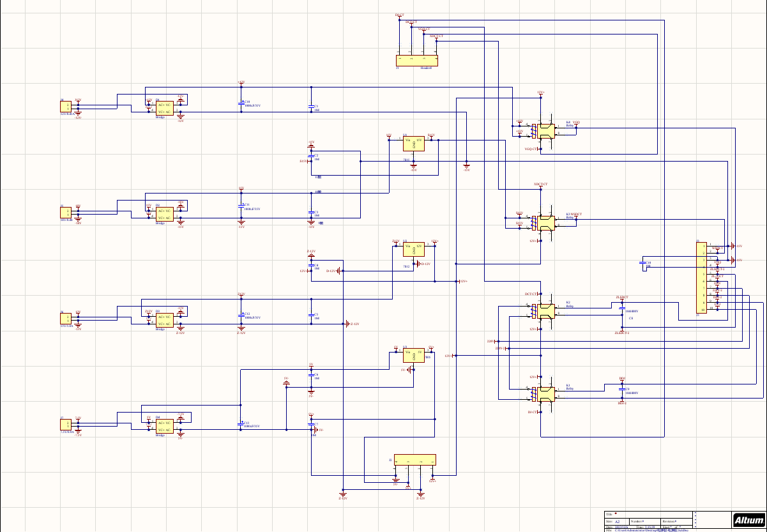Viewport: 767px width, 532px height.
Task: Select bridge rectifier D4 component
Action: (164, 427)
